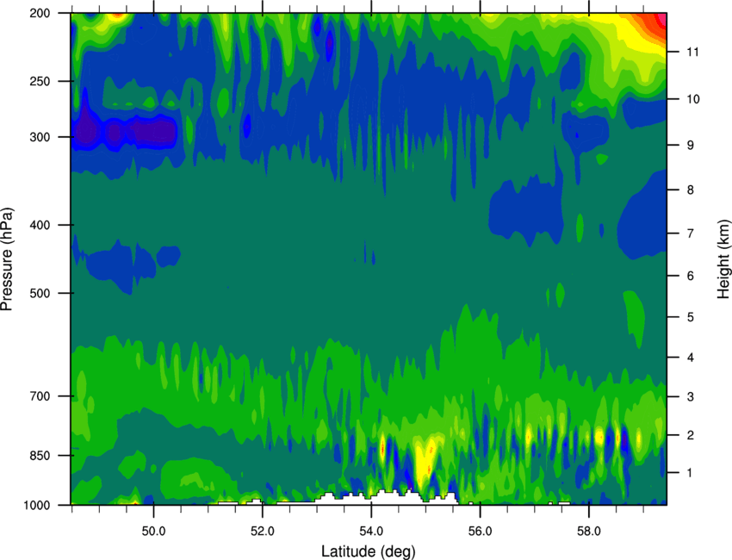Click the 850 hPa pressure label
The height and width of the screenshot is (560, 732).
click(40, 456)
